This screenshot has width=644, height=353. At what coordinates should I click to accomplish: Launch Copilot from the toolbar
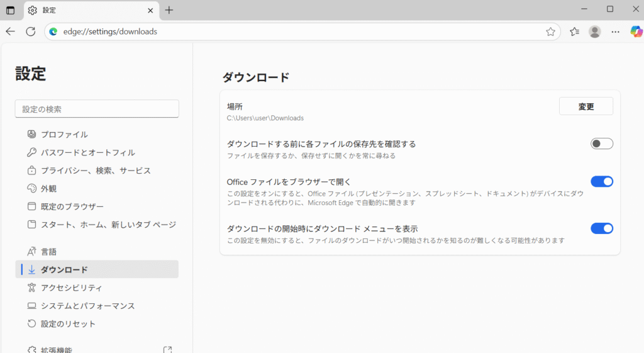click(x=636, y=31)
